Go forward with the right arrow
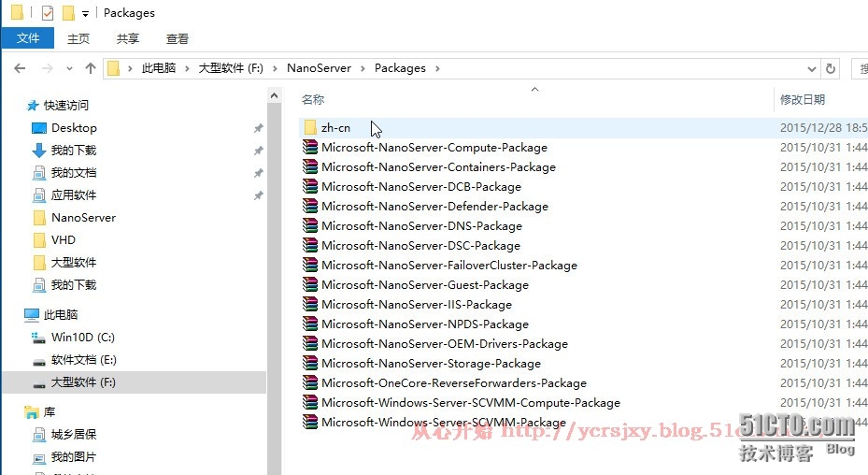 [x=48, y=68]
